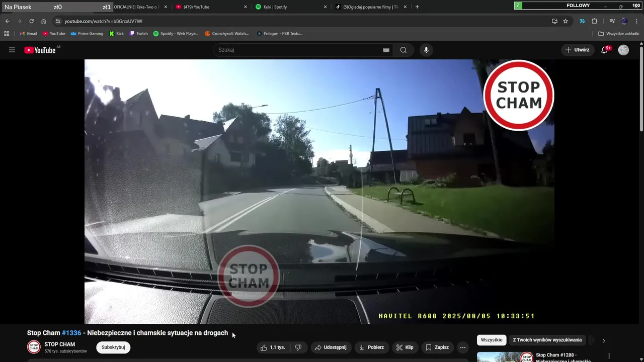The width and height of the screenshot is (644, 362).
Task: Select the Wszystkie filter chip
Action: pyautogui.click(x=492, y=340)
